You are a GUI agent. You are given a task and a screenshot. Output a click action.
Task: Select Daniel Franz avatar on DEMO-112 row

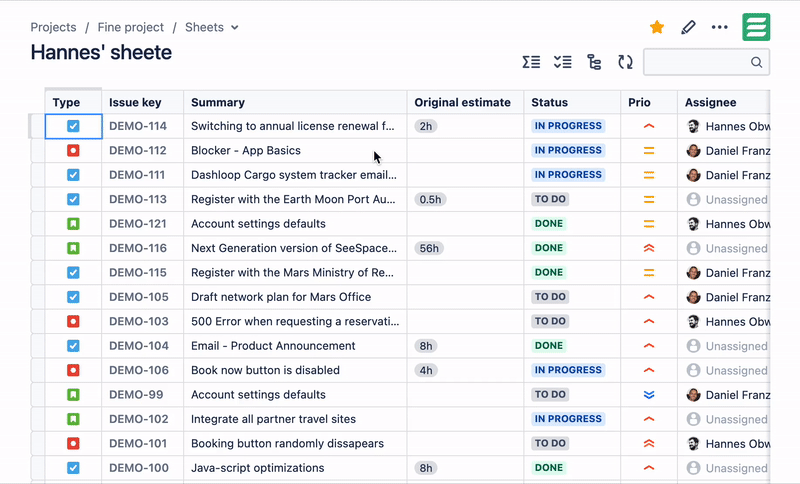pyautogui.click(x=693, y=150)
